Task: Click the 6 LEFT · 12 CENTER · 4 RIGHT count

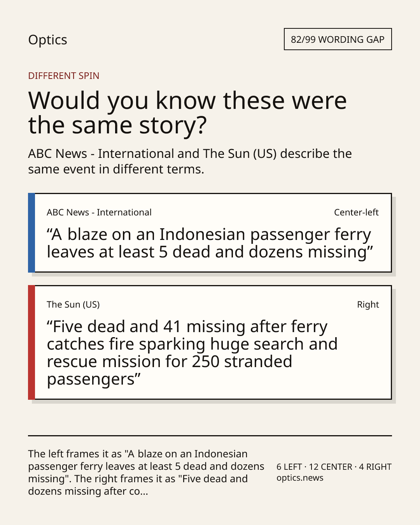Action: pyautogui.click(x=334, y=467)
